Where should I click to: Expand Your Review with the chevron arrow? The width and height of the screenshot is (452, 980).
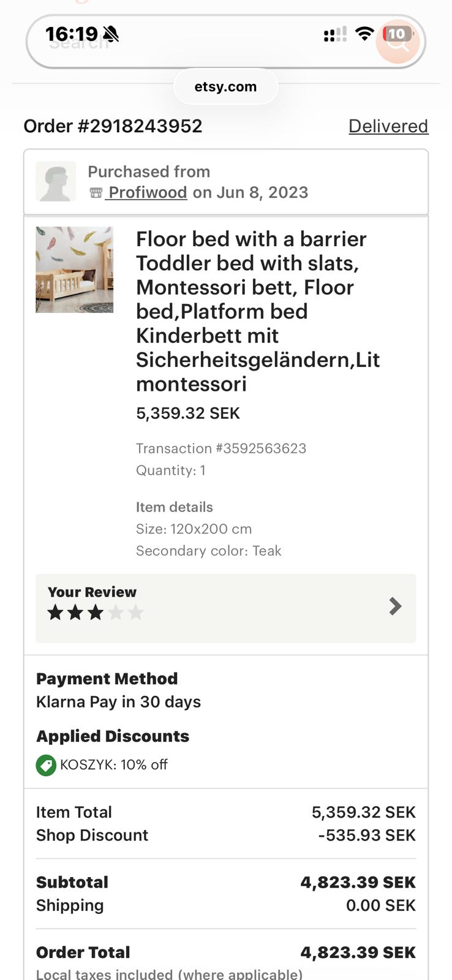[395, 606]
